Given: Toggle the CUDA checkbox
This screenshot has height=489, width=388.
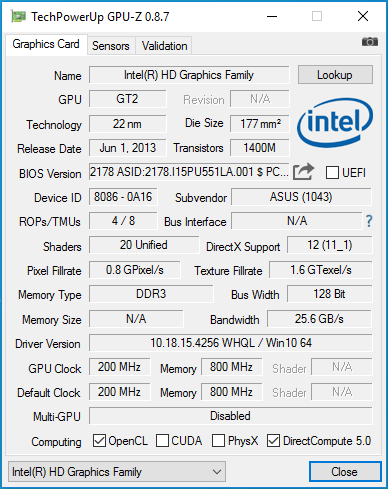Looking at the screenshot, I should (162, 441).
